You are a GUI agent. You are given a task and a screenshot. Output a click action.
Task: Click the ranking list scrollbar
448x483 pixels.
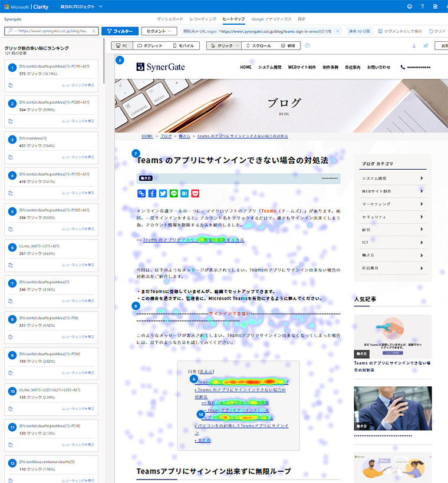click(x=104, y=61)
